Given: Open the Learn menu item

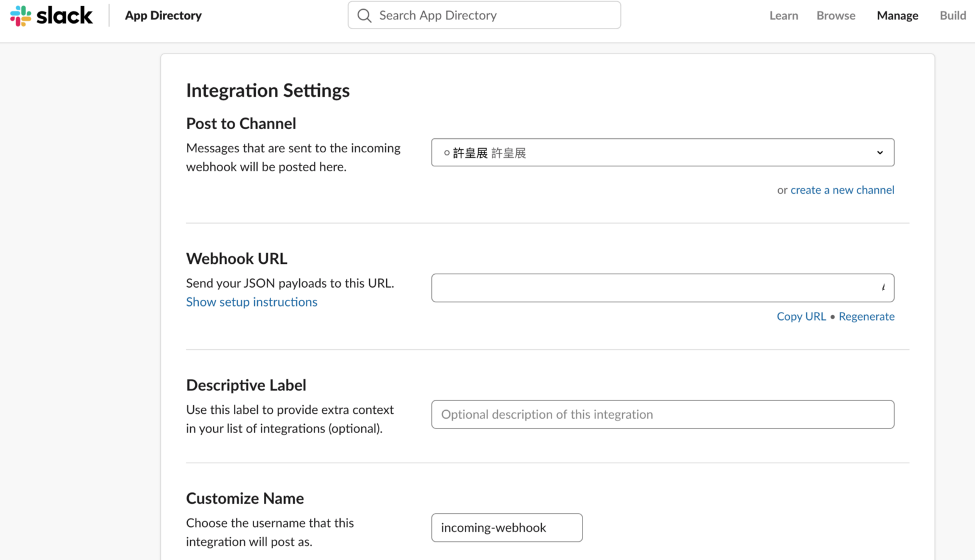Looking at the screenshot, I should coord(784,15).
